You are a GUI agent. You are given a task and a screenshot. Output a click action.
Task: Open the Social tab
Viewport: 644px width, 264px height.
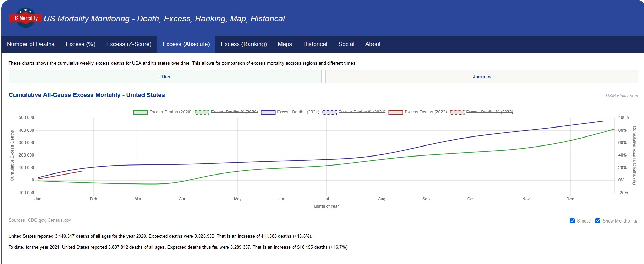(346, 44)
